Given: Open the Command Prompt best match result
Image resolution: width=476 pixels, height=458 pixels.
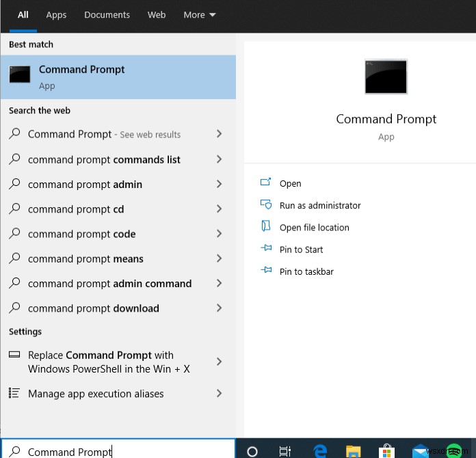Looking at the screenshot, I should click(118, 77).
